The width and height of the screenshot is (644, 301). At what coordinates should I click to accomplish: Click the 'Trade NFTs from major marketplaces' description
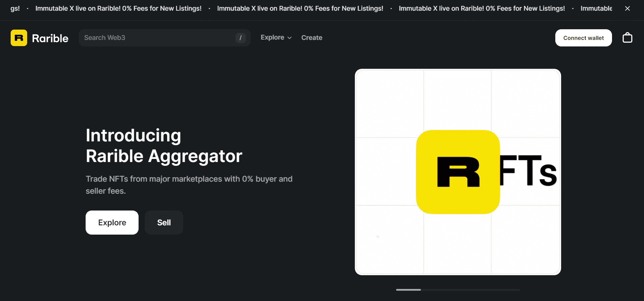tap(189, 185)
